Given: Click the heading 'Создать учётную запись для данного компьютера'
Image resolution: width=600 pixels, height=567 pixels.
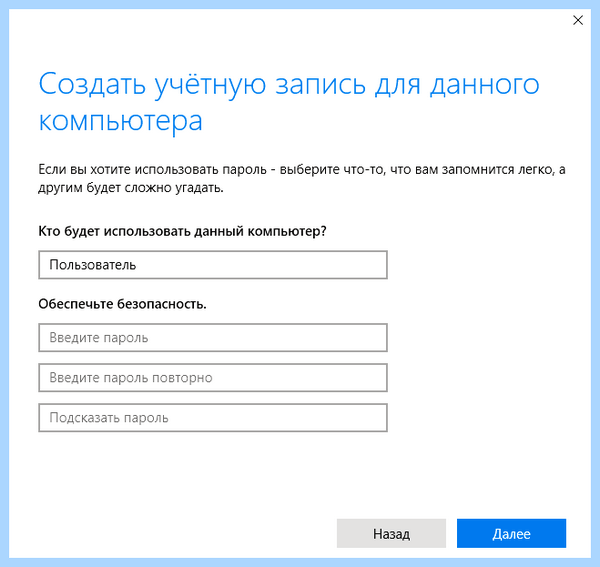Looking at the screenshot, I should (x=289, y=102).
